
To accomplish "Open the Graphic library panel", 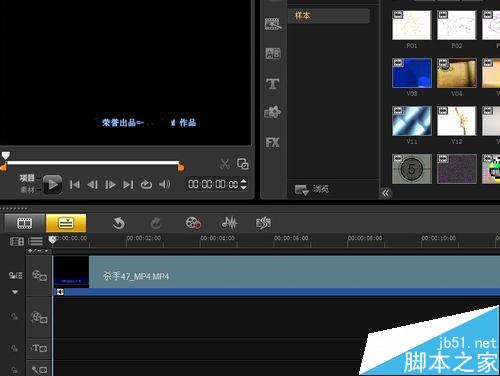I will (x=273, y=112).
